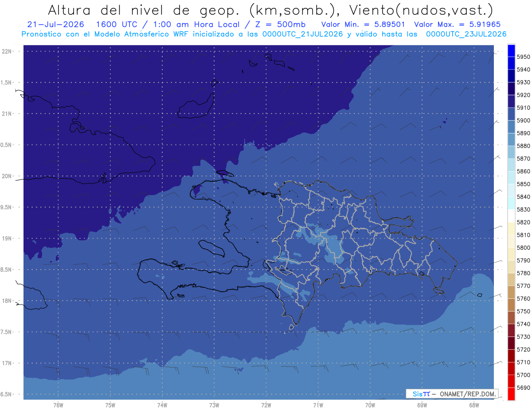
Task: Click the '22N' latitude label
Action: click(x=8, y=51)
